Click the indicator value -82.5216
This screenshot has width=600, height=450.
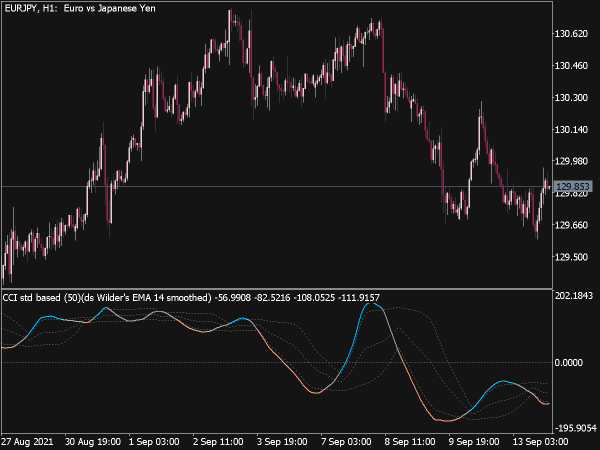click(272, 298)
